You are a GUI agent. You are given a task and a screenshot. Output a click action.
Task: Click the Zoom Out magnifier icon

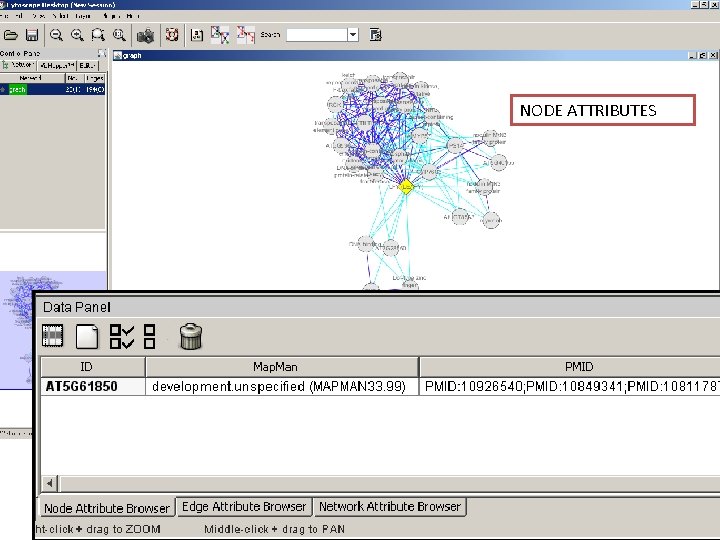[57, 35]
